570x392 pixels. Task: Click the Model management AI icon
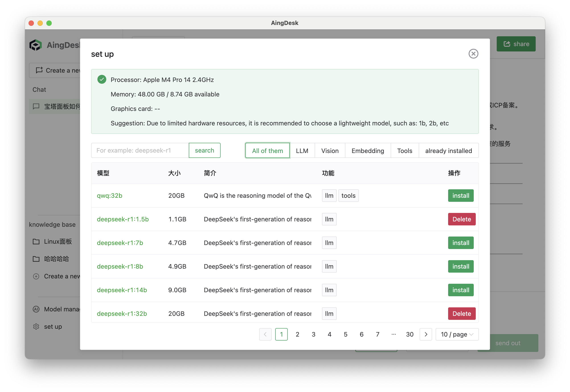(x=36, y=309)
